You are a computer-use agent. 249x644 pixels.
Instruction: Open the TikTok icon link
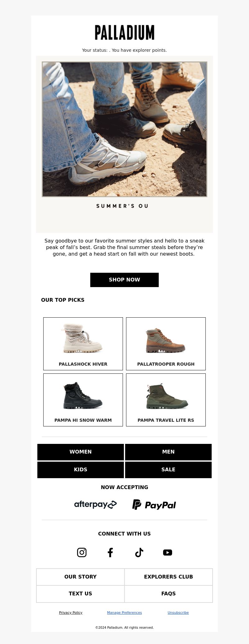(139, 552)
